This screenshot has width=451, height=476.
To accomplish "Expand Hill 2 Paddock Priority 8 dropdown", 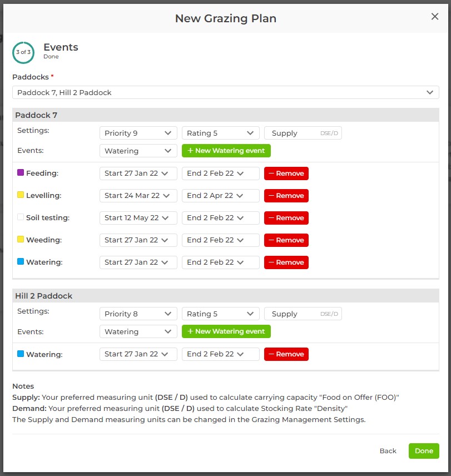I will click(x=138, y=314).
